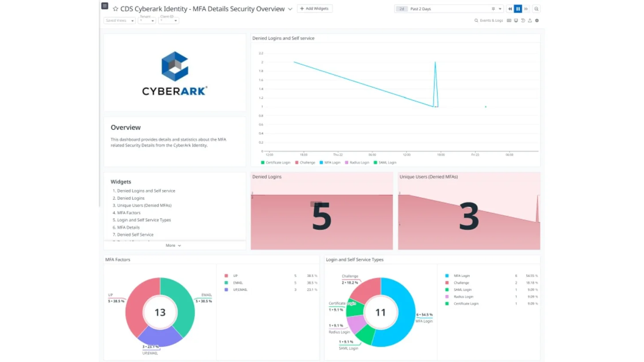Open the hamburger menu at top left
Screen dimensions: 644x362
click(x=104, y=6)
